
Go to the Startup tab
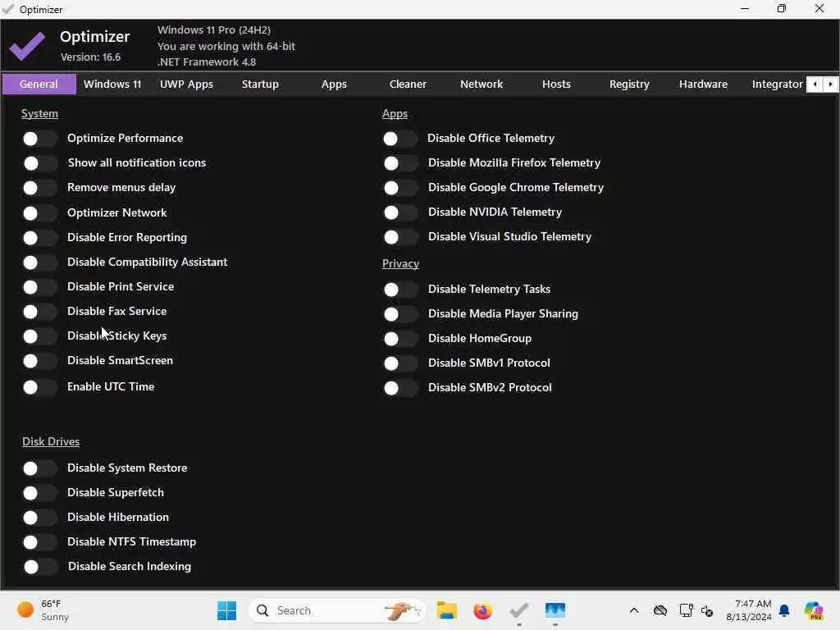tap(260, 84)
